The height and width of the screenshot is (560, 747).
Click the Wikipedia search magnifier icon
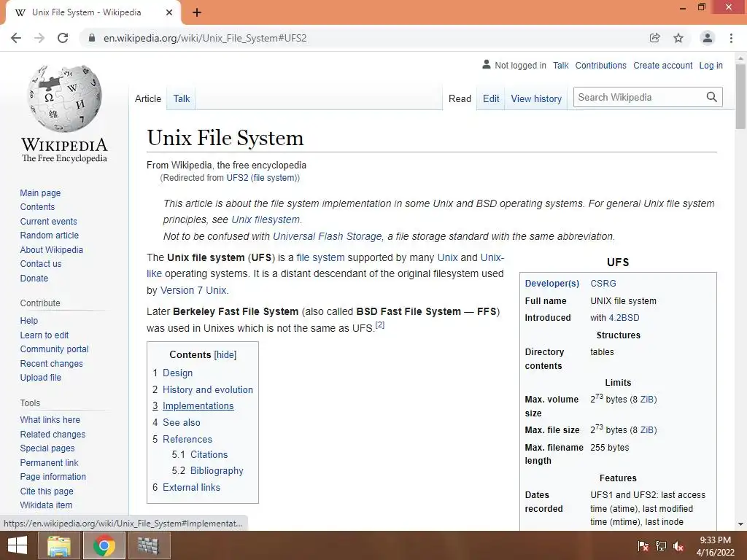[712, 97]
